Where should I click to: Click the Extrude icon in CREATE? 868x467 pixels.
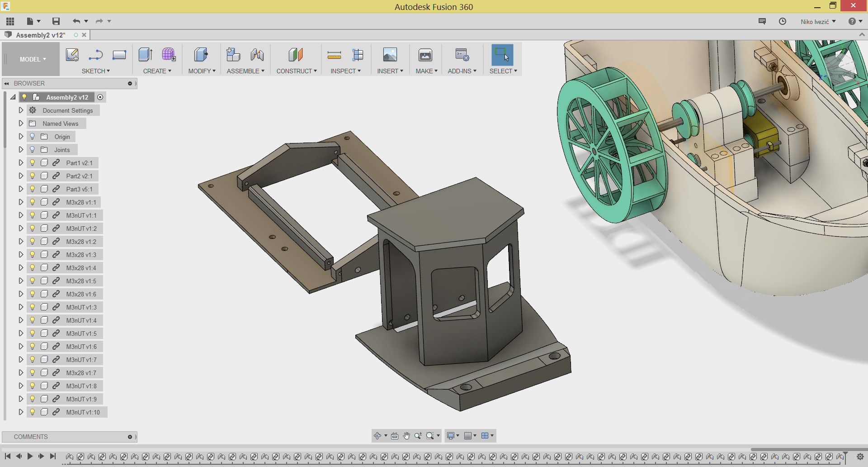pyautogui.click(x=146, y=55)
